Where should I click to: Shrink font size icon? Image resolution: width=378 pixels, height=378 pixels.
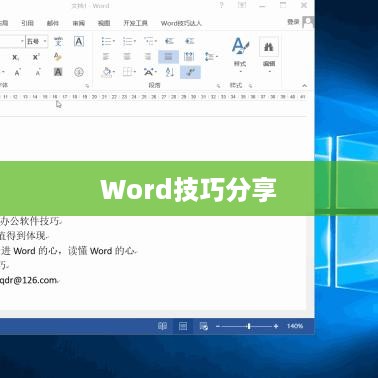tap(38, 72)
